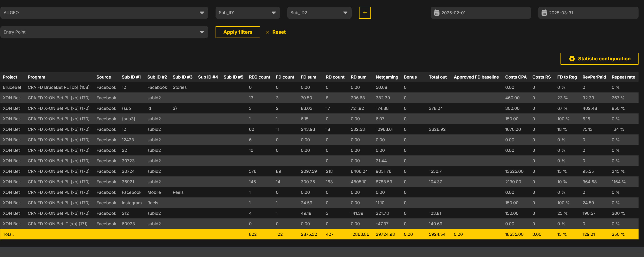Open Statistic configuration
The width and height of the screenshot is (644, 257).
[x=599, y=59]
